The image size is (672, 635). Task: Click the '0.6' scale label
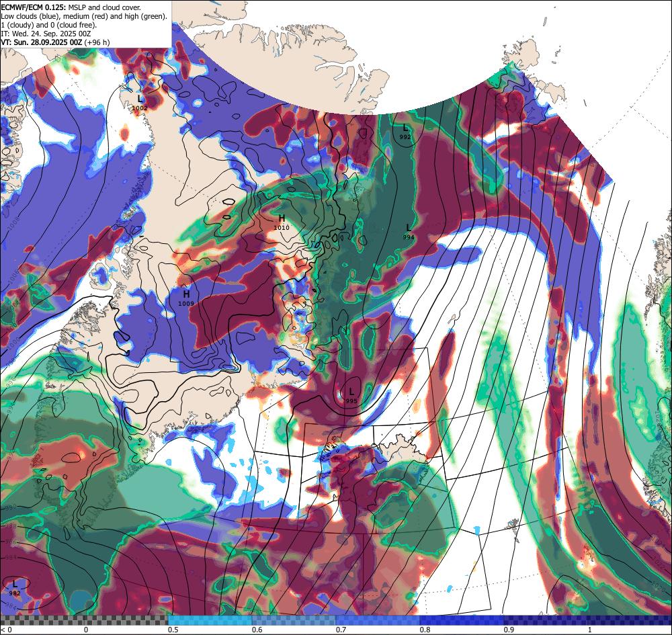[x=257, y=630]
